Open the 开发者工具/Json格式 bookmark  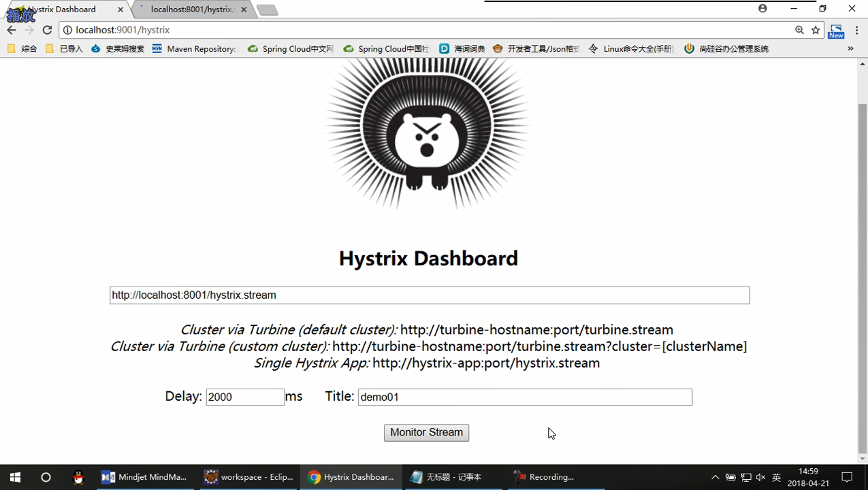tap(536, 49)
